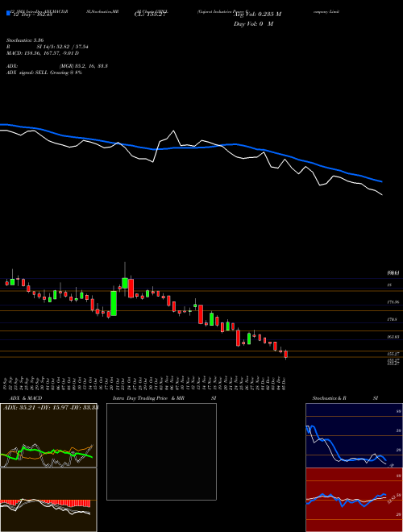This screenshot has width=403, height=532.
Task: Open the ADX indicator chart thumbnail
Action: (x=48, y=435)
